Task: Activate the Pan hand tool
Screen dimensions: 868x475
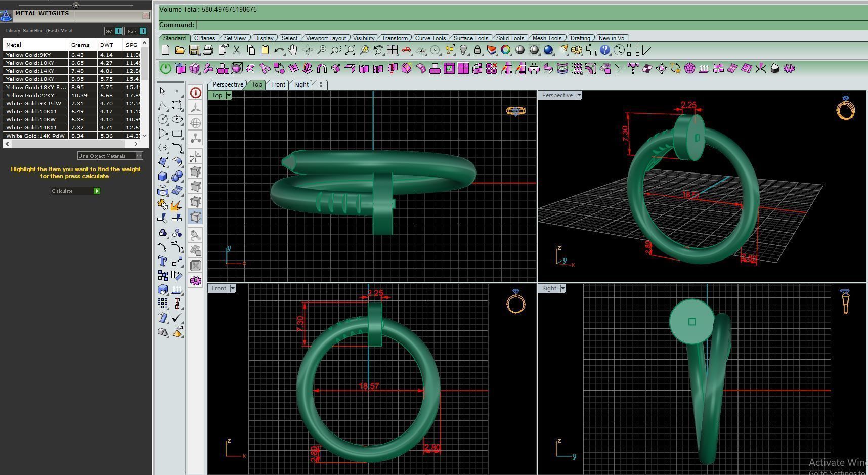Action: coord(293,50)
